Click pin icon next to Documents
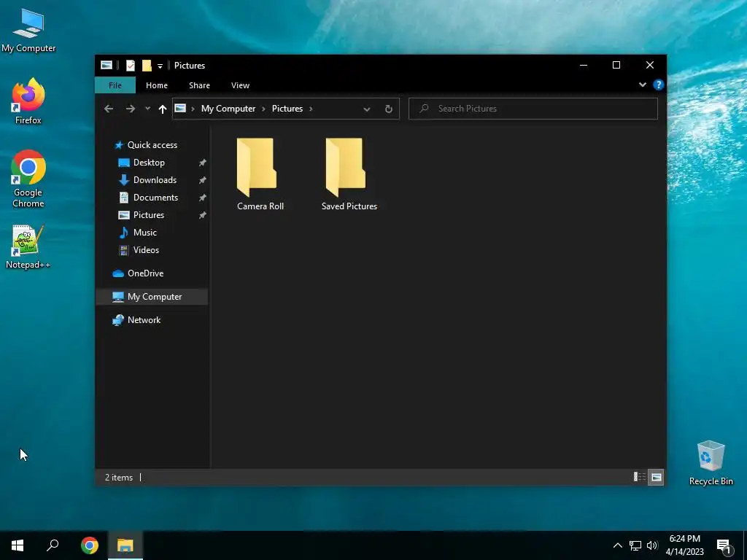Screen dimensions: 747x560 point(202,198)
